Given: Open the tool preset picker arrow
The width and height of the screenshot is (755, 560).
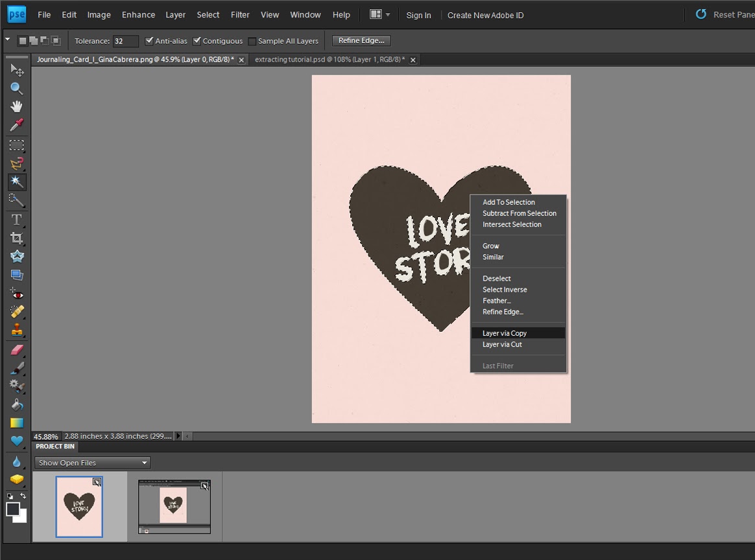Looking at the screenshot, I should pos(8,40).
